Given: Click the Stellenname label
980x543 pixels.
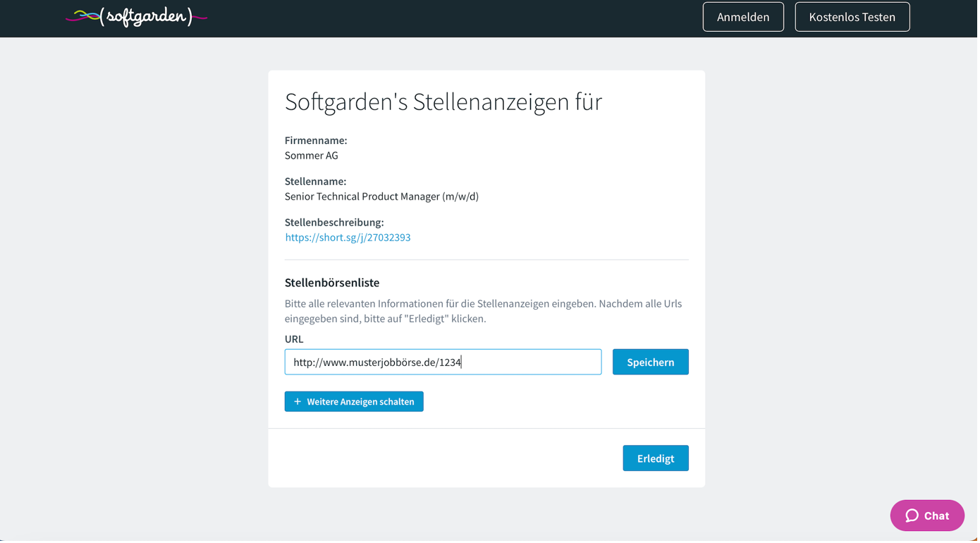Looking at the screenshot, I should (315, 181).
